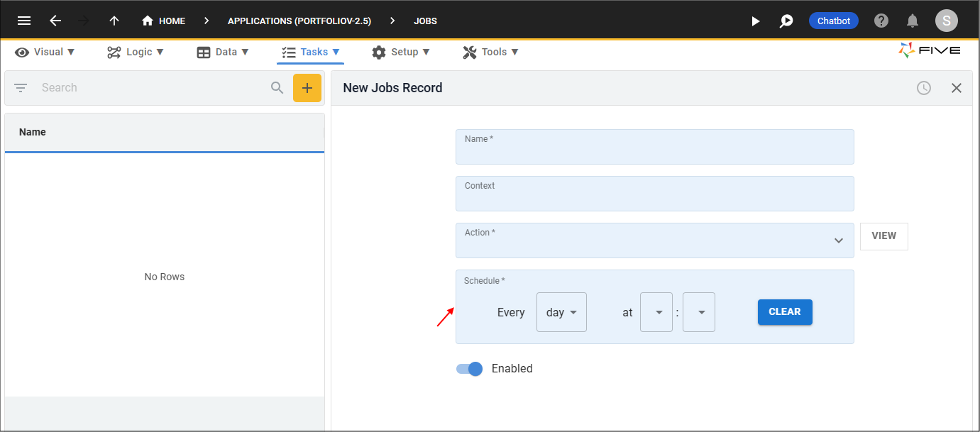980x432 pixels.
Task: Open the hour dropdown after 'at'
Action: (x=656, y=312)
